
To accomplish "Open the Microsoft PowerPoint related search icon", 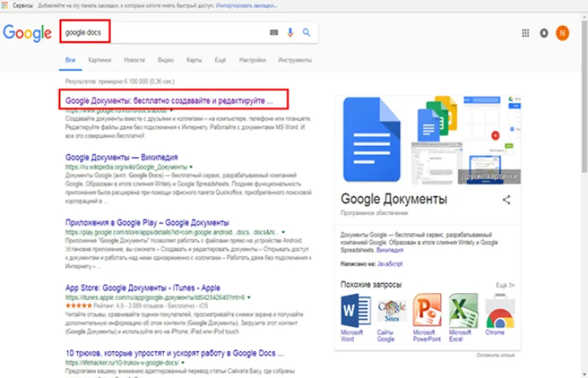I will click(x=427, y=310).
